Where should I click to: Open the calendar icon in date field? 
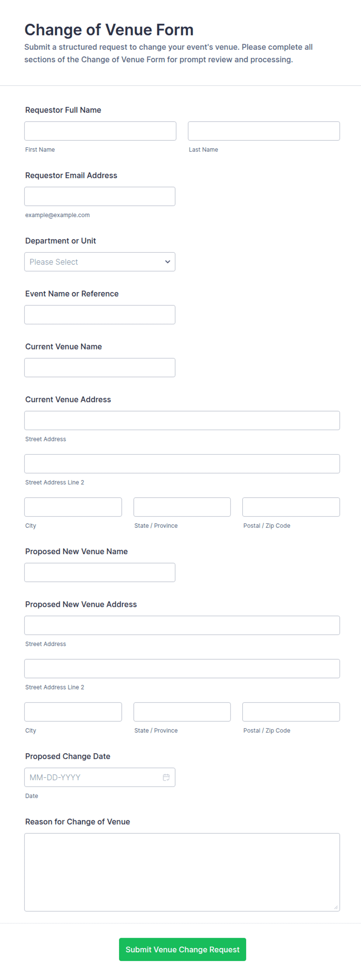[166, 777]
